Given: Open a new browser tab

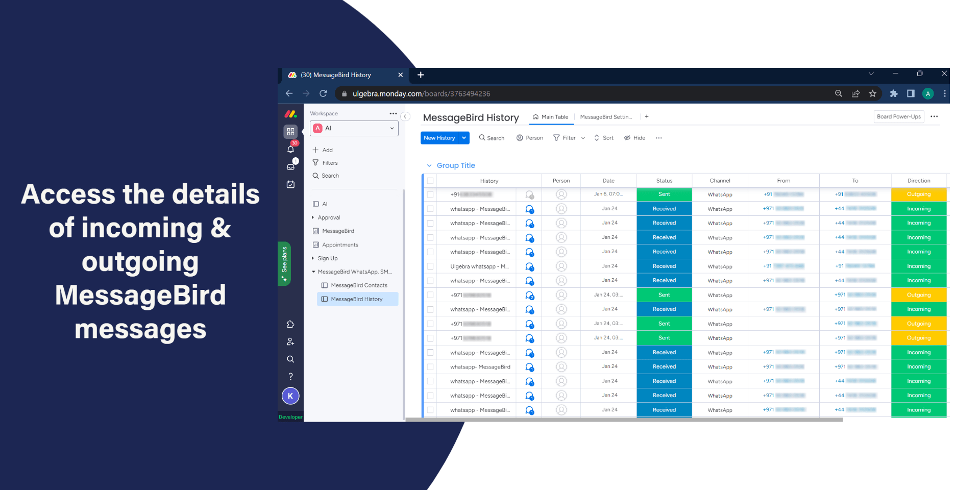Looking at the screenshot, I should pyautogui.click(x=421, y=75).
